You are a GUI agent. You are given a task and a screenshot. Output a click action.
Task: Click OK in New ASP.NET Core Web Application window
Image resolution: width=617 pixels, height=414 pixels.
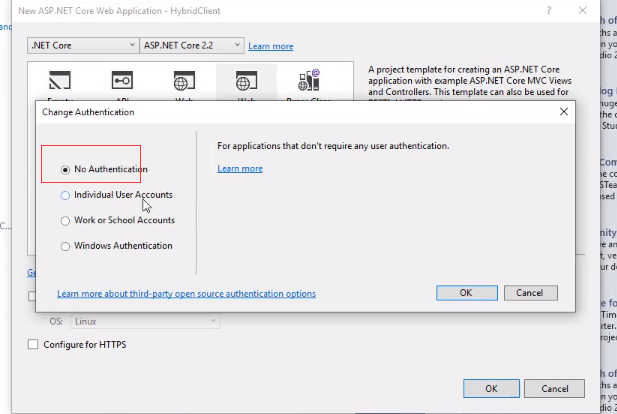[x=491, y=388]
